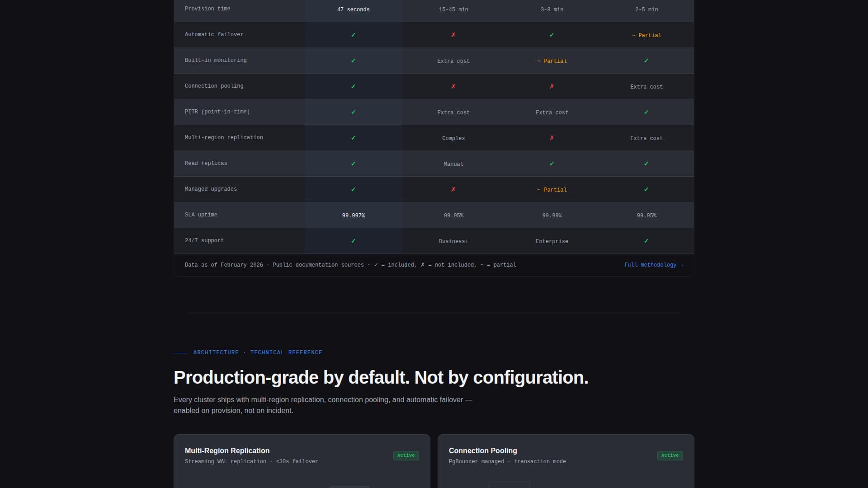Click the 'Production-grade by default' heading

point(381,378)
